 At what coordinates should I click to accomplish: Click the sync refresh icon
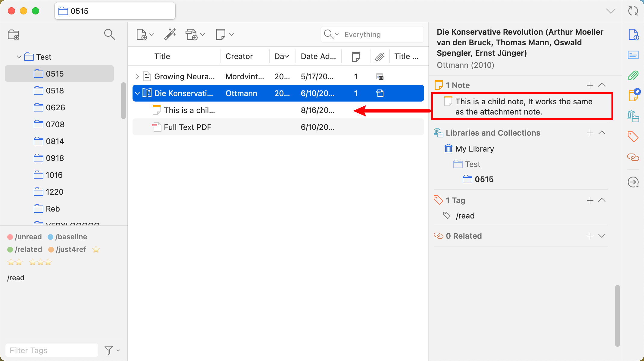633,11
